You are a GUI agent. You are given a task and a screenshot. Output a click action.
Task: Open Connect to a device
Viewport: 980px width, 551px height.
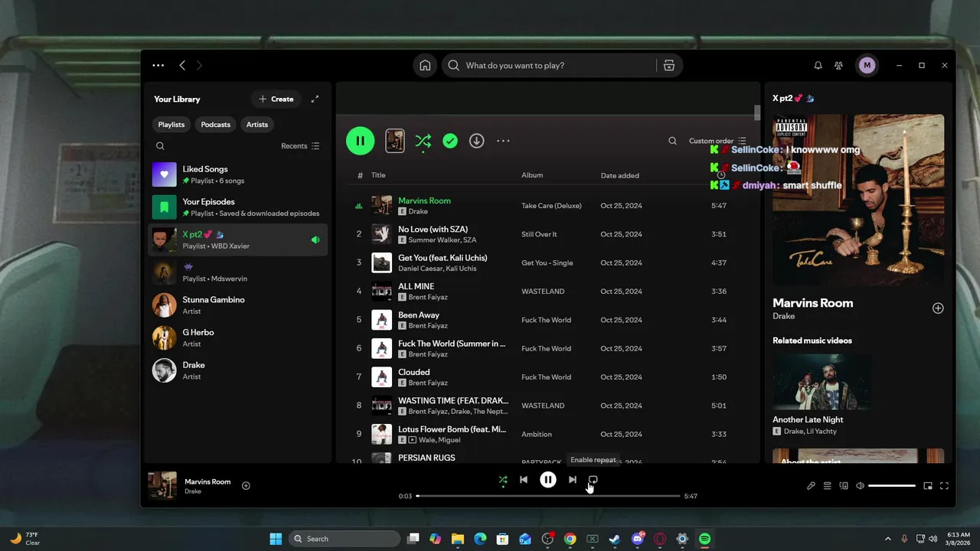point(844,486)
